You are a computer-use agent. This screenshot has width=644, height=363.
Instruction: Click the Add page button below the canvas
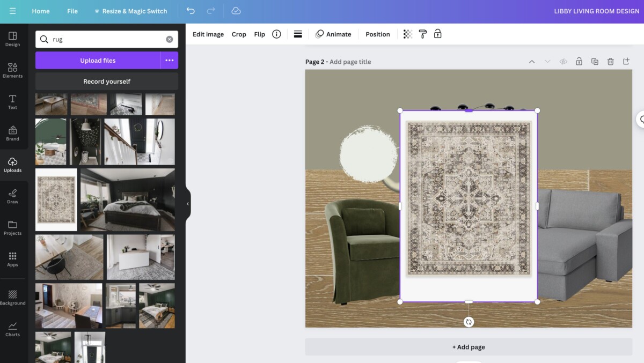468,347
